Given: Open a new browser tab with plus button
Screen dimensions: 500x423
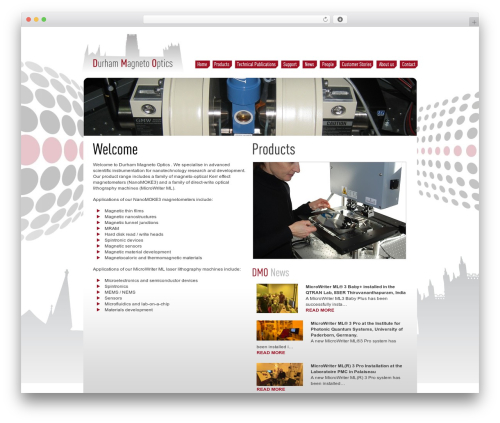Looking at the screenshot, I should 474,22.
